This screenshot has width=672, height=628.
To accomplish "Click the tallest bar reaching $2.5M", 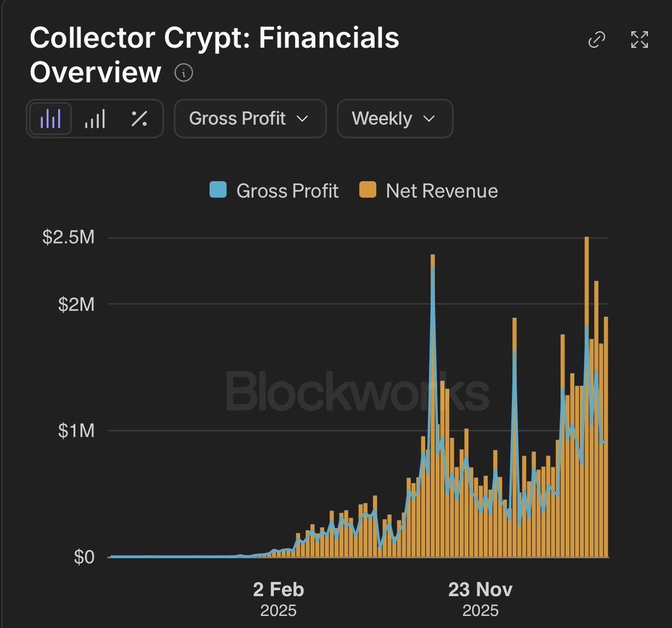I will coord(586,397).
